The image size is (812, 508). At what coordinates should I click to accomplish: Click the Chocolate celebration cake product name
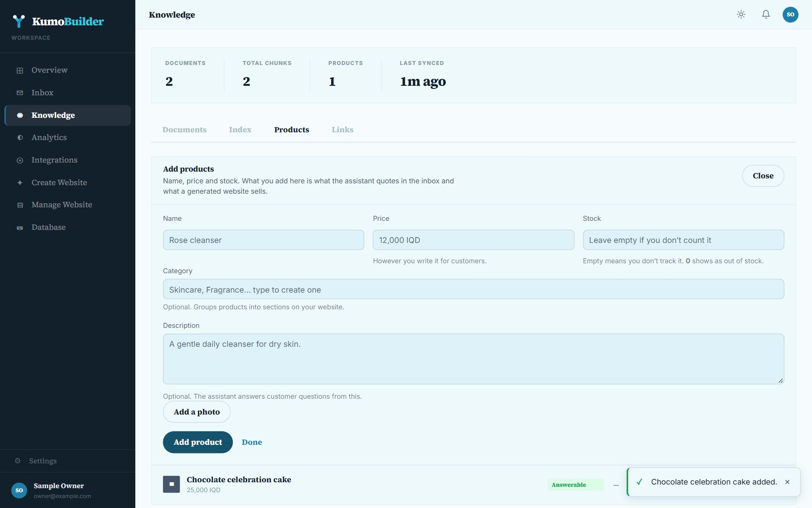coord(239,480)
